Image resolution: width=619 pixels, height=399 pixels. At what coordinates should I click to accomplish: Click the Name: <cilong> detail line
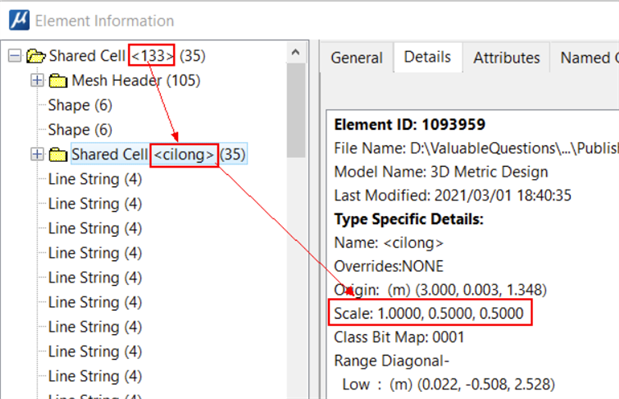[x=388, y=243]
